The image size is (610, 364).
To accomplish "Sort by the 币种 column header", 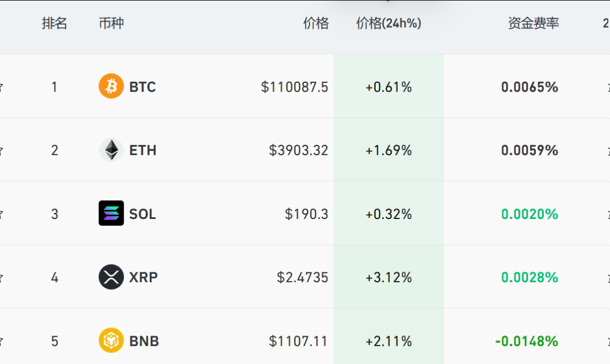I will (111, 23).
